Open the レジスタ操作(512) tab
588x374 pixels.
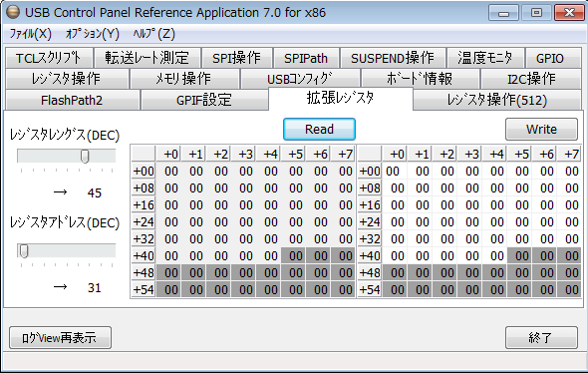click(x=497, y=100)
